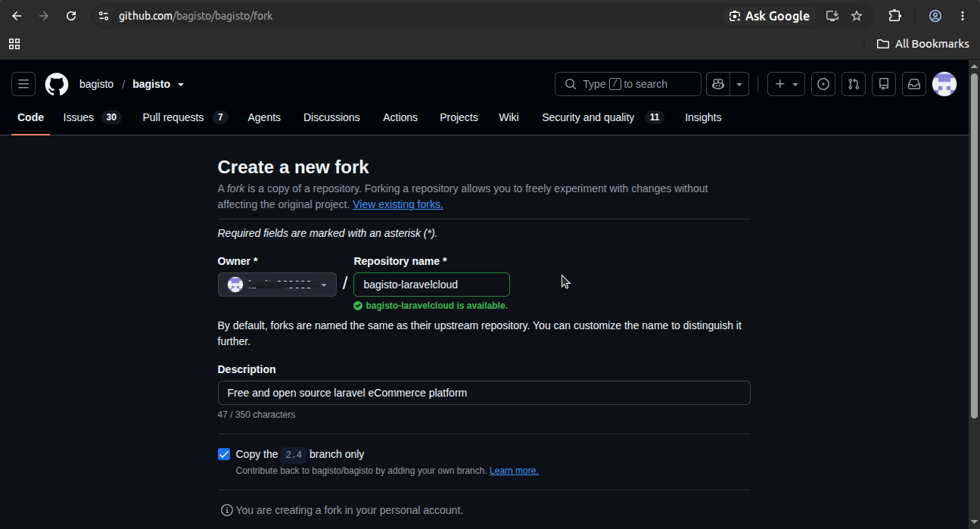Click the 'Create a new fork' heading
This screenshot has height=529, width=980.
(294, 167)
